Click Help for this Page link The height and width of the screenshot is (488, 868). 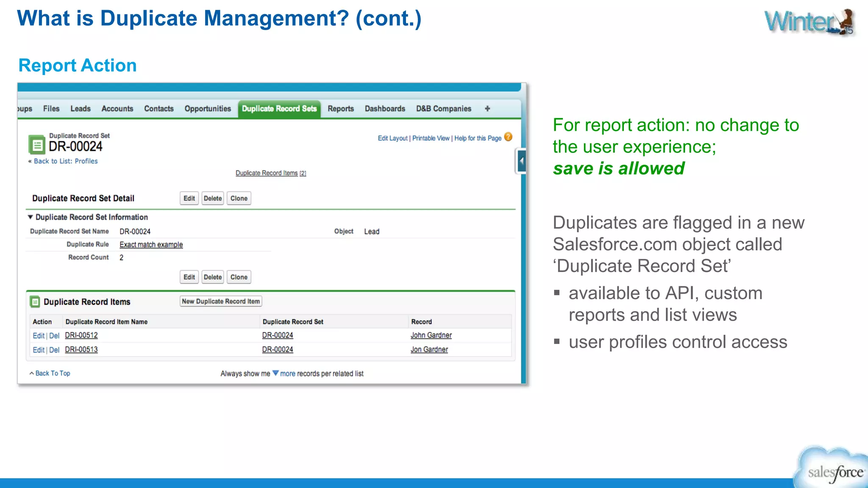coord(478,138)
